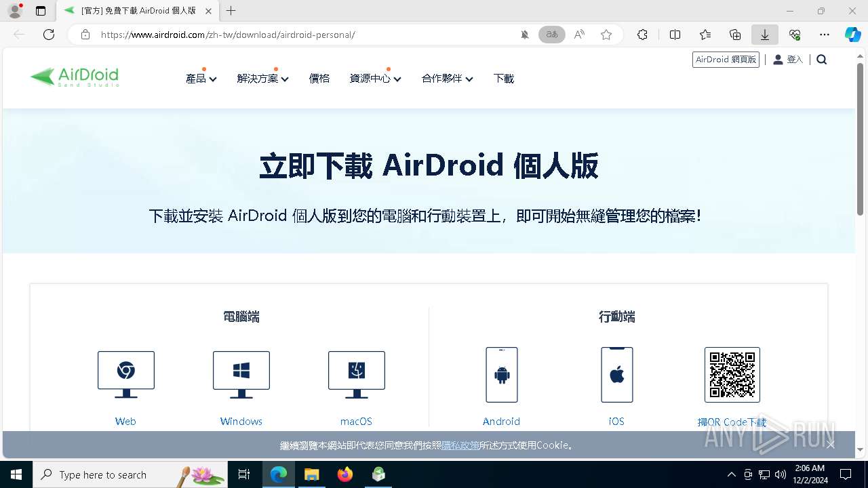868x488 pixels.
Task: Click the macOS download link text
Action: [357, 422]
